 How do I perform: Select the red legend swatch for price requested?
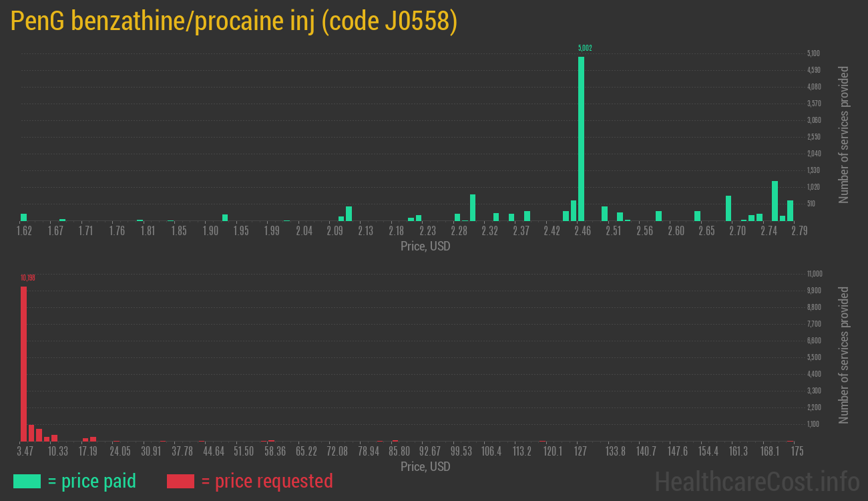181,481
